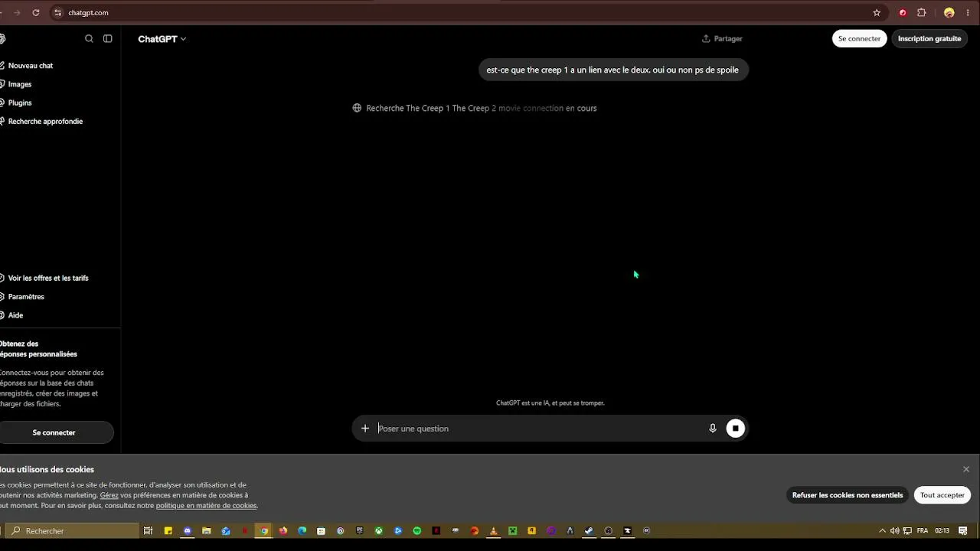
Task: Open Xbox app from the taskbar
Action: coord(378,530)
